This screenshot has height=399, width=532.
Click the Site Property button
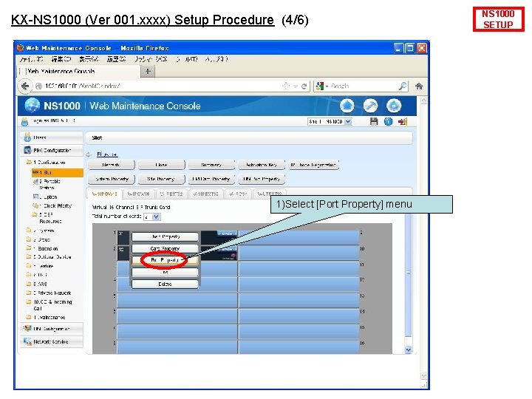pyautogui.click(x=161, y=179)
